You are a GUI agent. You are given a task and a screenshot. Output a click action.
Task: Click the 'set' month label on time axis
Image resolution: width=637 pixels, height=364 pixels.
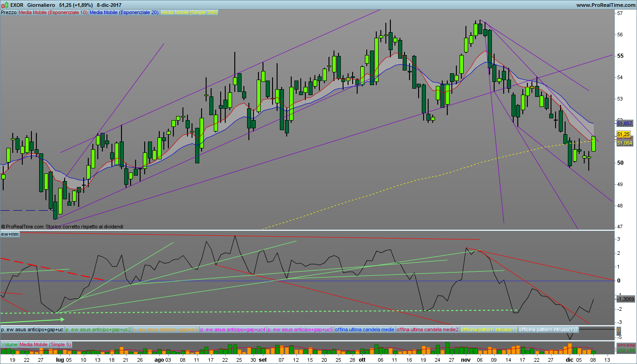263,359
